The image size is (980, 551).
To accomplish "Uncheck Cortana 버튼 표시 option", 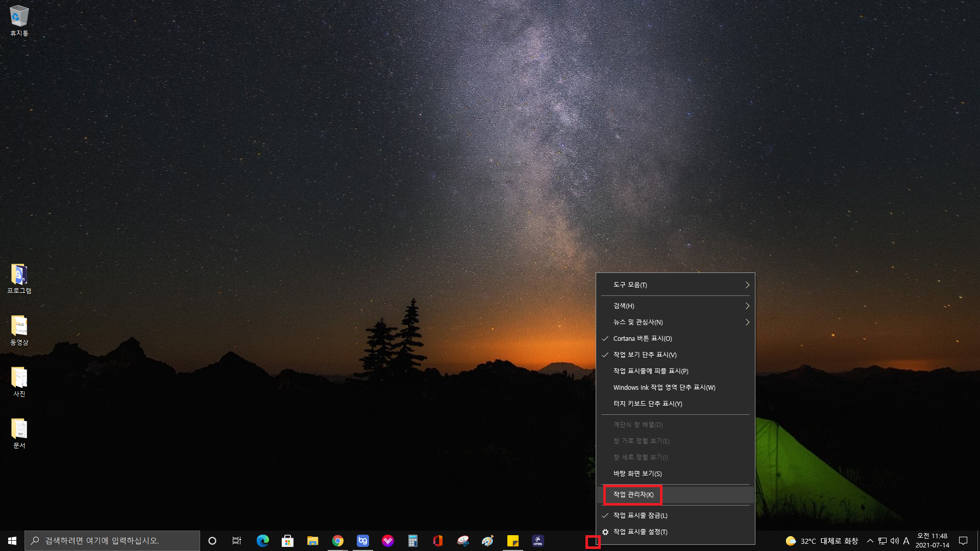I will tap(642, 339).
